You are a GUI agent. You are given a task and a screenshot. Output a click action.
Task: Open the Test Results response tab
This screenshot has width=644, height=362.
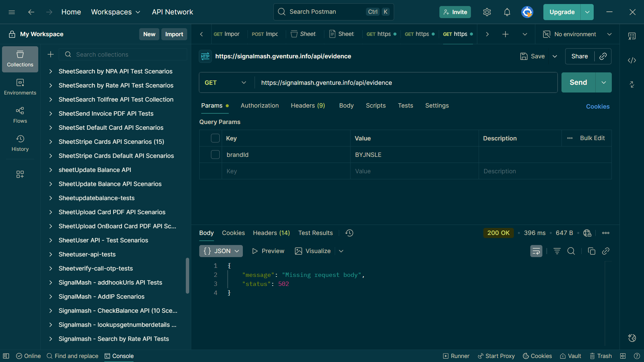(x=315, y=233)
